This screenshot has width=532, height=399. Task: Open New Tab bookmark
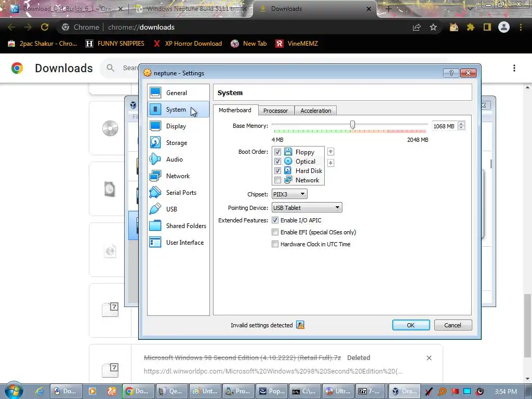click(249, 44)
